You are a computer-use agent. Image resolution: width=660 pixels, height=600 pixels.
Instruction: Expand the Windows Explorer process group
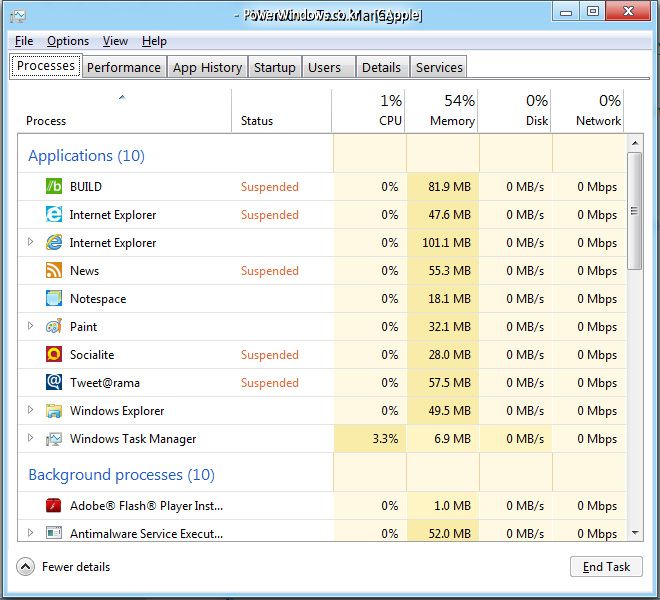pyautogui.click(x=30, y=410)
